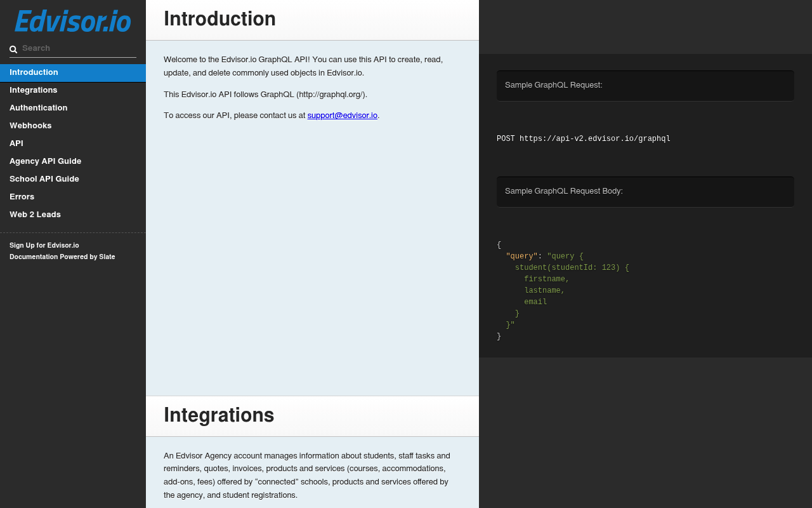Click the "query" key in code
This screenshot has height=508, width=812.
[x=521, y=257]
